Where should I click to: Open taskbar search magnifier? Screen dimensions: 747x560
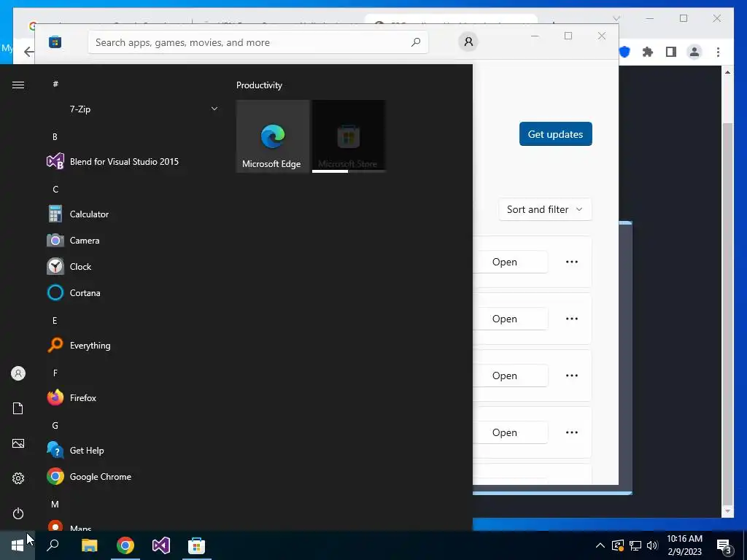pos(53,545)
